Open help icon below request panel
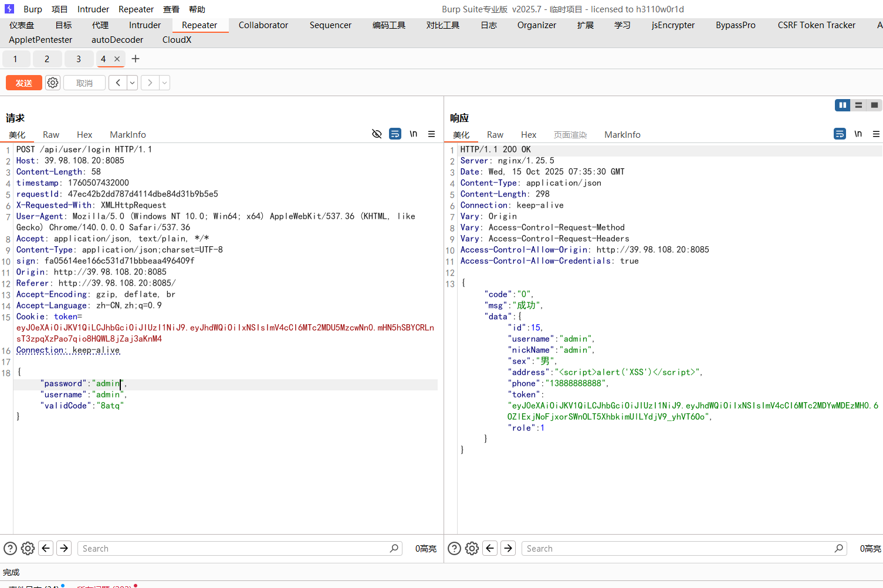 coord(11,548)
